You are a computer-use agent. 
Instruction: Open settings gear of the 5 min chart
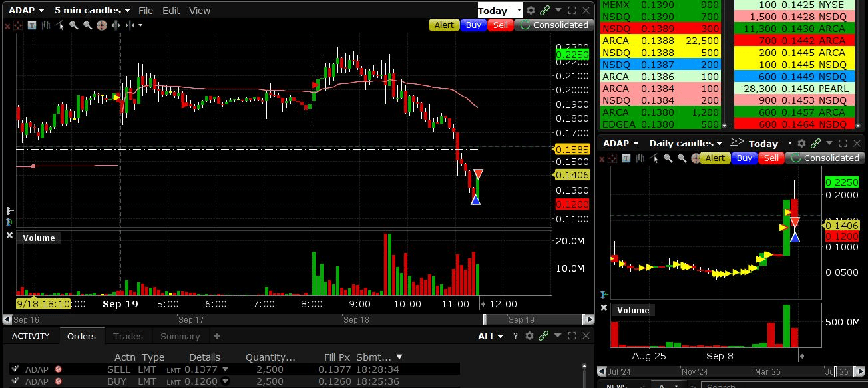pyautogui.click(x=531, y=11)
